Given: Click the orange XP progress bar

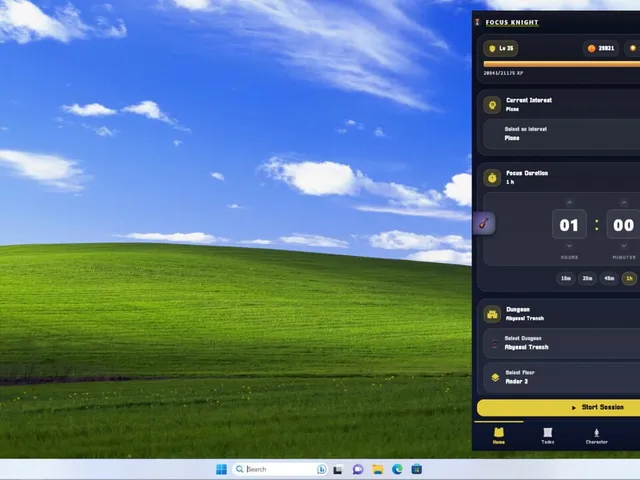Looking at the screenshot, I should [x=562, y=64].
